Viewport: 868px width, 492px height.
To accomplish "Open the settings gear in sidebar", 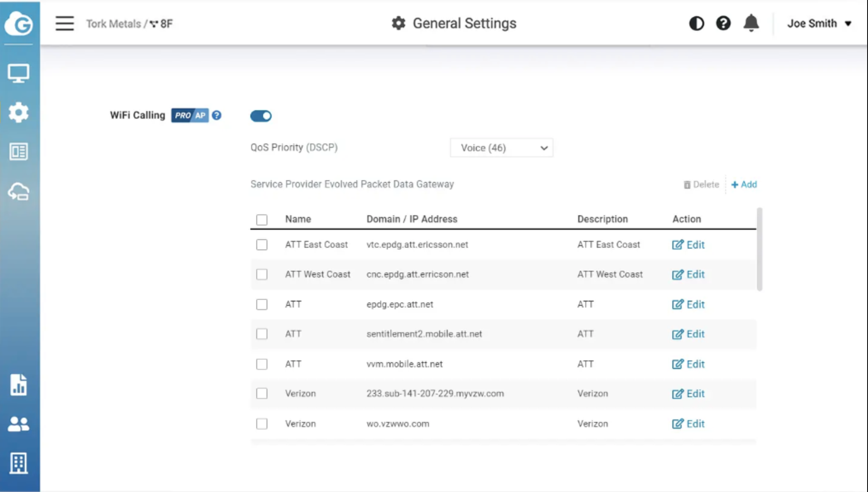I will click(x=18, y=112).
